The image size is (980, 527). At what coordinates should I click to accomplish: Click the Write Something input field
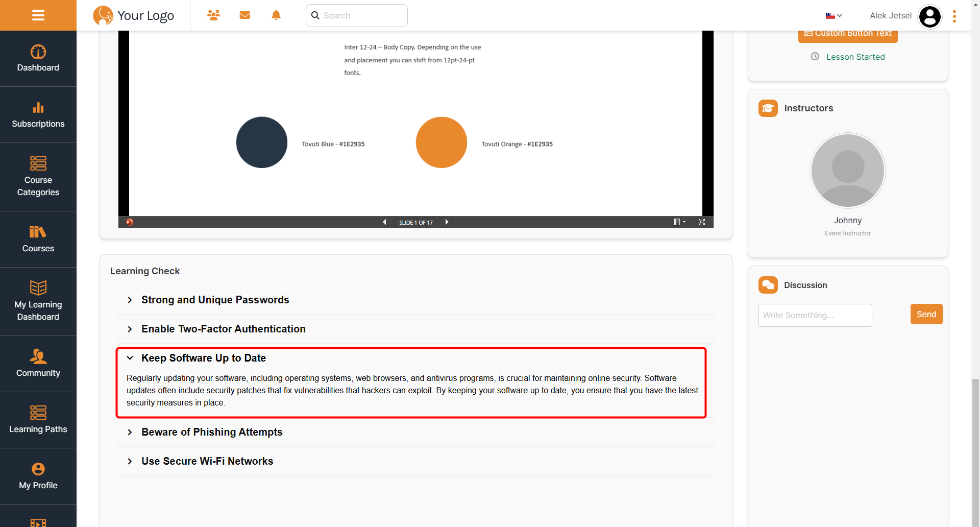click(x=815, y=316)
